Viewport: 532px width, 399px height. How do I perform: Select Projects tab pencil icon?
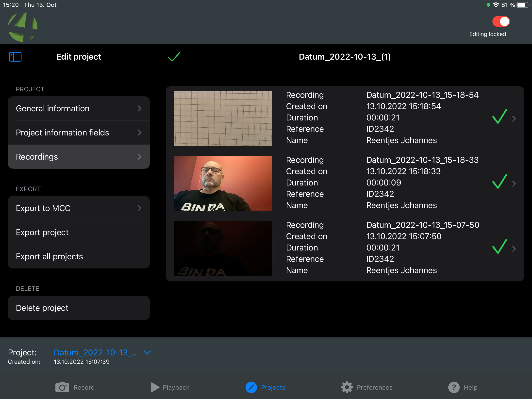251,387
